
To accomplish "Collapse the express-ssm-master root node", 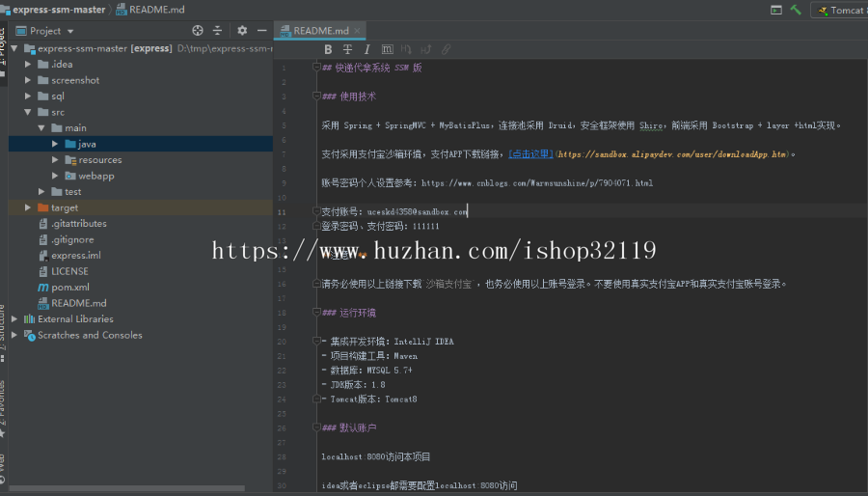I will pyautogui.click(x=14, y=48).
